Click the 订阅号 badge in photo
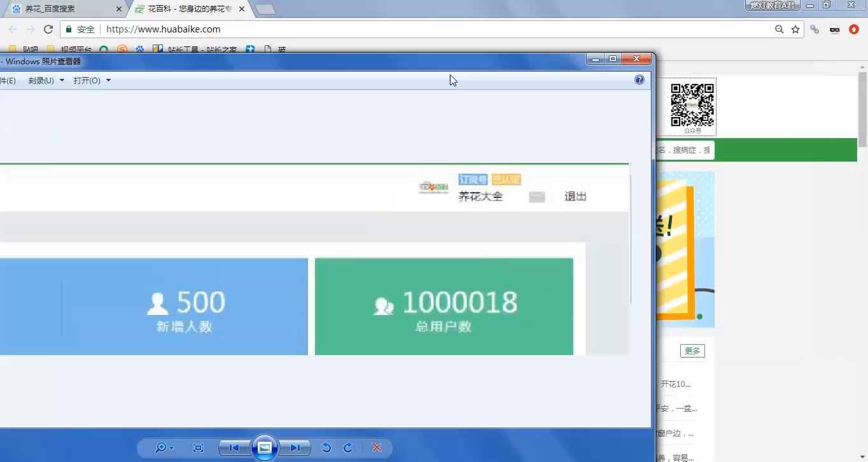Viewport: 868px width, 462px height. point(473,180)
